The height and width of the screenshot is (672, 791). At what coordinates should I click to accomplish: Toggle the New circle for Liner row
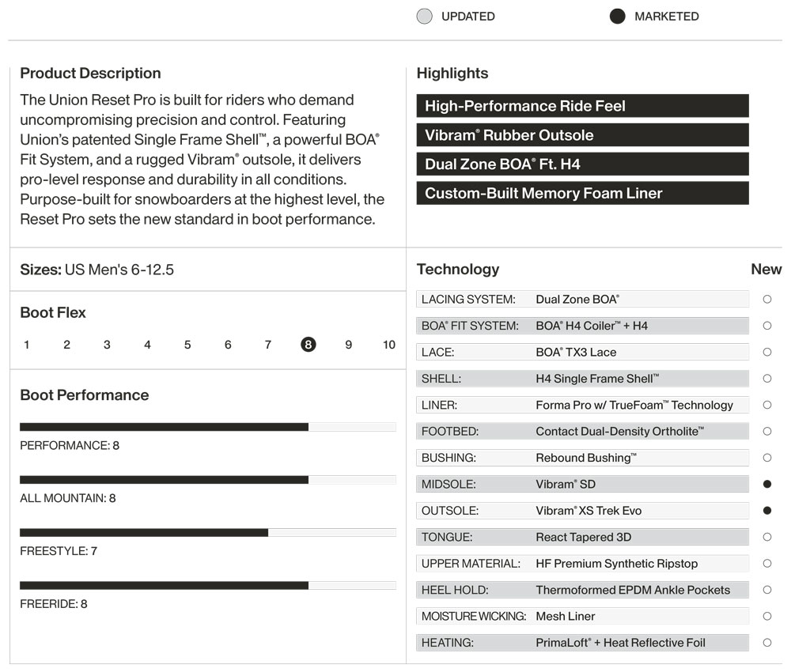coord(766,405)
